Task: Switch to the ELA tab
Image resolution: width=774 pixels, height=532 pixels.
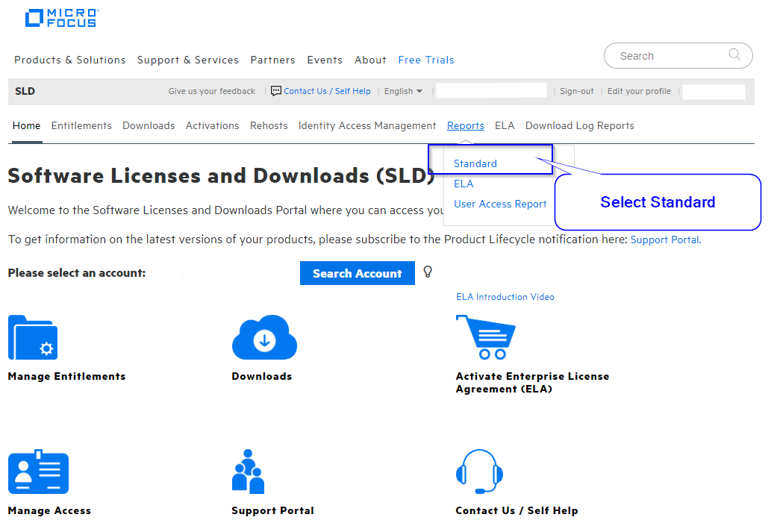Action: [505, 126]
